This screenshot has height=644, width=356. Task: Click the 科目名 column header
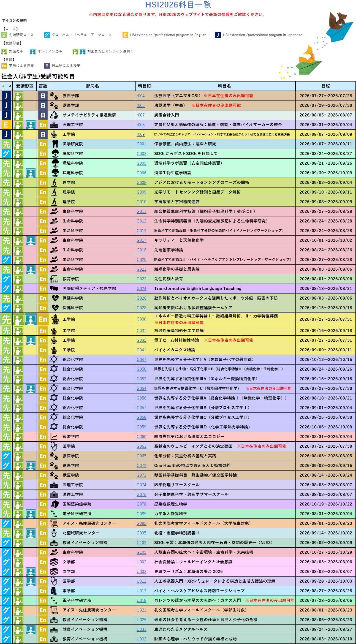[224, 86]
